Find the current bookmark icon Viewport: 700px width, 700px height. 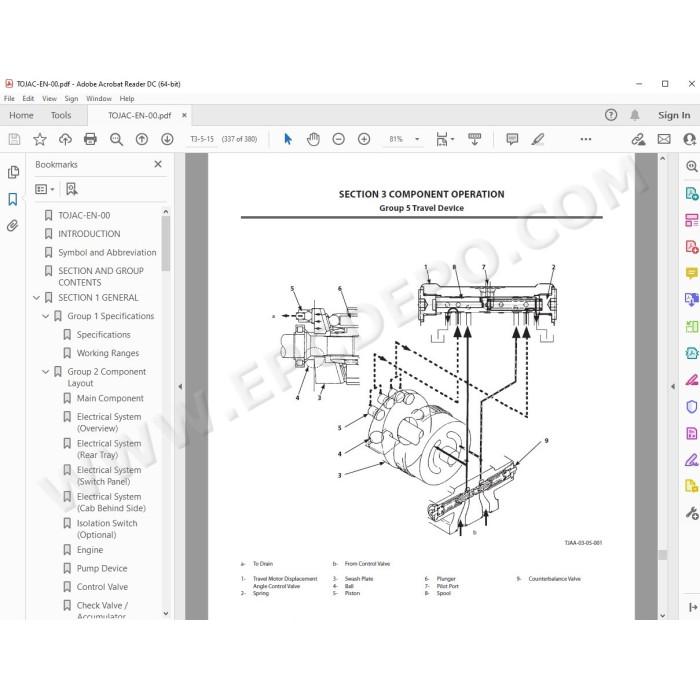point(71,189)
